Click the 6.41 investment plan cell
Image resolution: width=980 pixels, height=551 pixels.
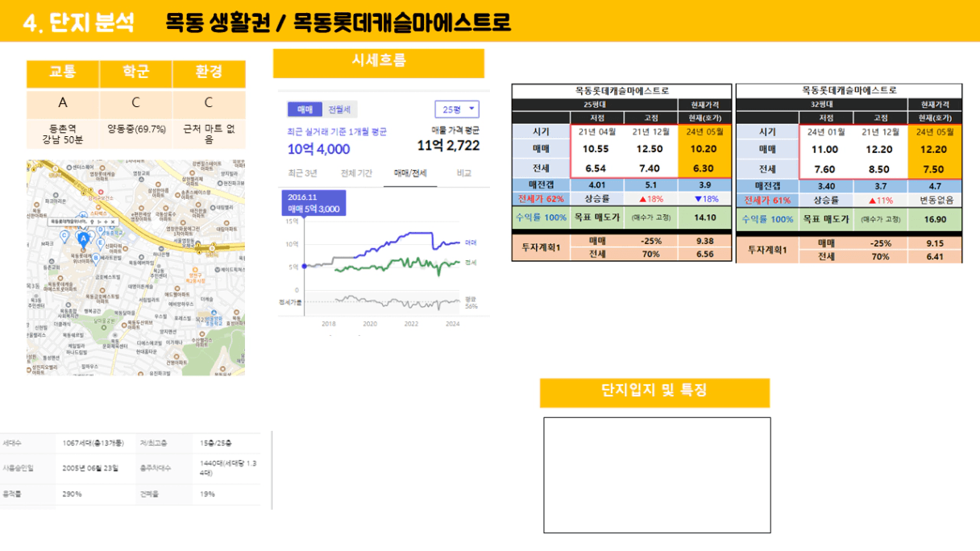coord(935,256)
